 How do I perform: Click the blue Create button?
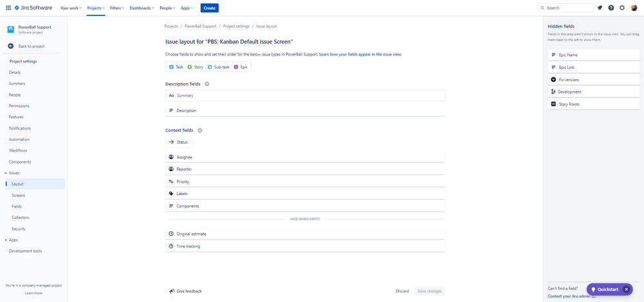[210, 8]
